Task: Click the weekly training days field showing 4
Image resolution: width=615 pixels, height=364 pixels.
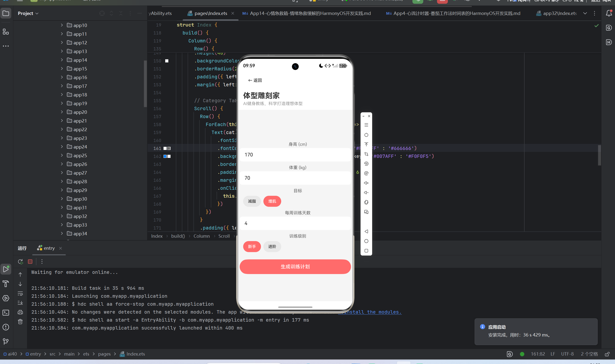Action: point(295,223)
